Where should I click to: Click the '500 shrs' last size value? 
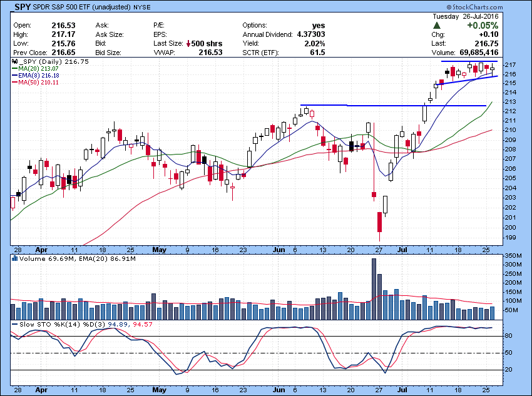point(207,43)
